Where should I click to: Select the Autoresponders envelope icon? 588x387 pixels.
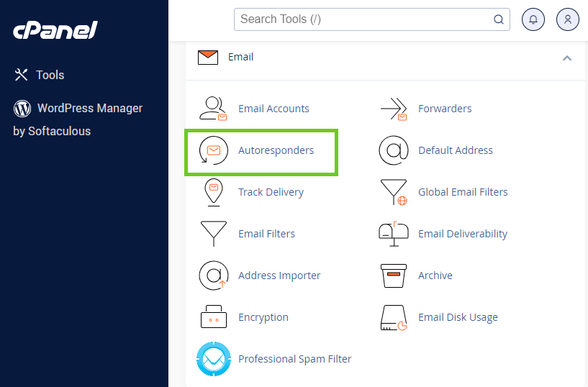[213, 150]
